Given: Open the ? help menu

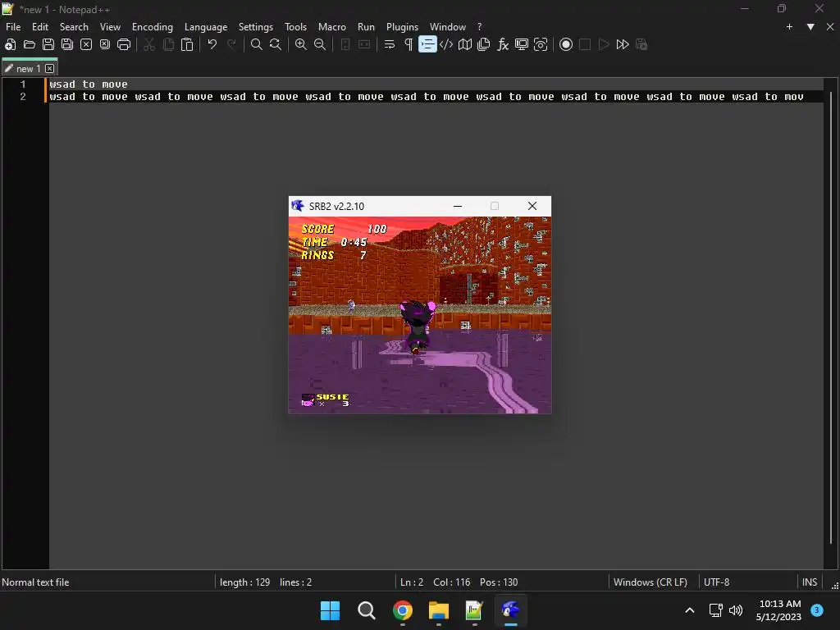Looking at the screenshot, I should coord(479,27).
